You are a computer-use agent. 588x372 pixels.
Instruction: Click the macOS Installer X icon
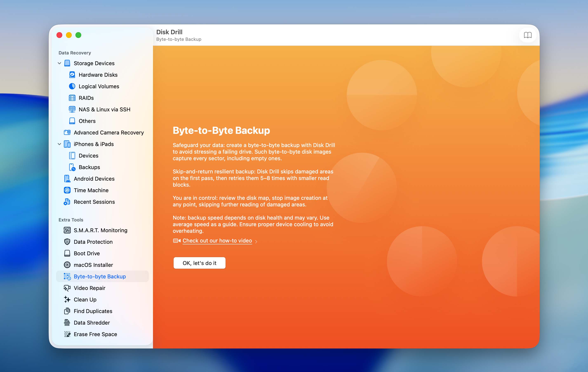coord(67,265)
